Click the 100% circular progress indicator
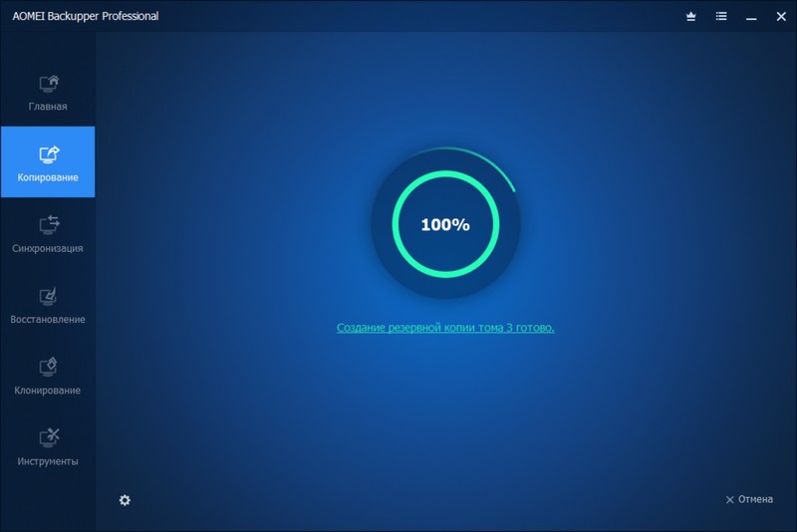Image resolution: width=797 pixels, height=532 pixels. coord(444,225)
